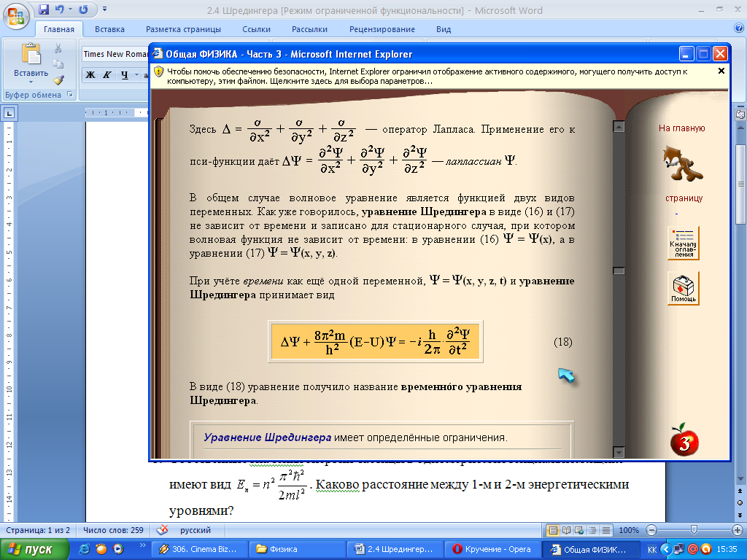Redo the last action in Word

coord(83,9)
